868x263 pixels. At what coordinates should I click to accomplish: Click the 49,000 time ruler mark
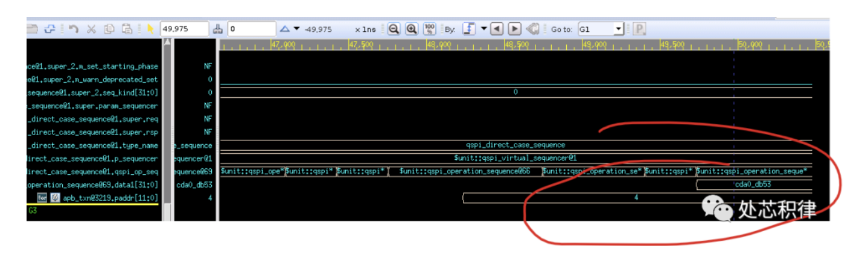pos(595,45)
